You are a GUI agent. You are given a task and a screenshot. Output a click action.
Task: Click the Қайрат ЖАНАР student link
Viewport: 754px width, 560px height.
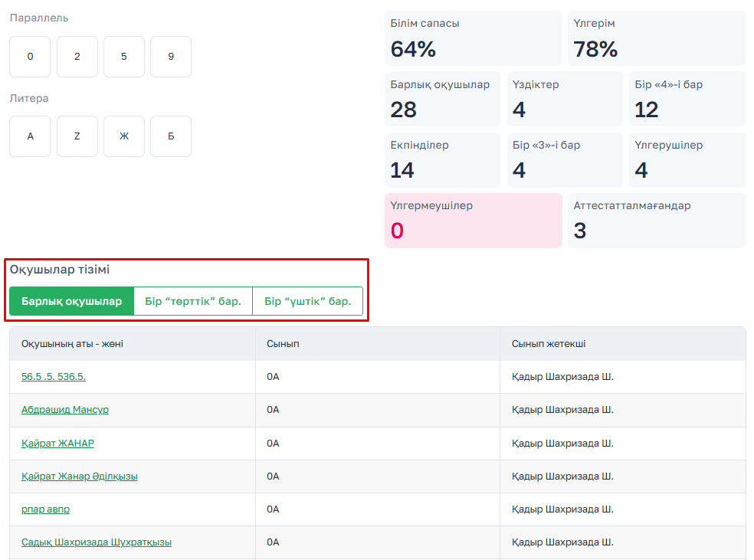(x=57, y=443)
